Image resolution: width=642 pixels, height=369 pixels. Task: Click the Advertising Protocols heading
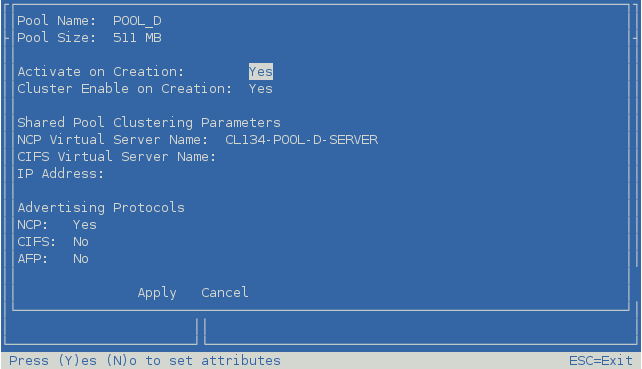pos(101,208)
